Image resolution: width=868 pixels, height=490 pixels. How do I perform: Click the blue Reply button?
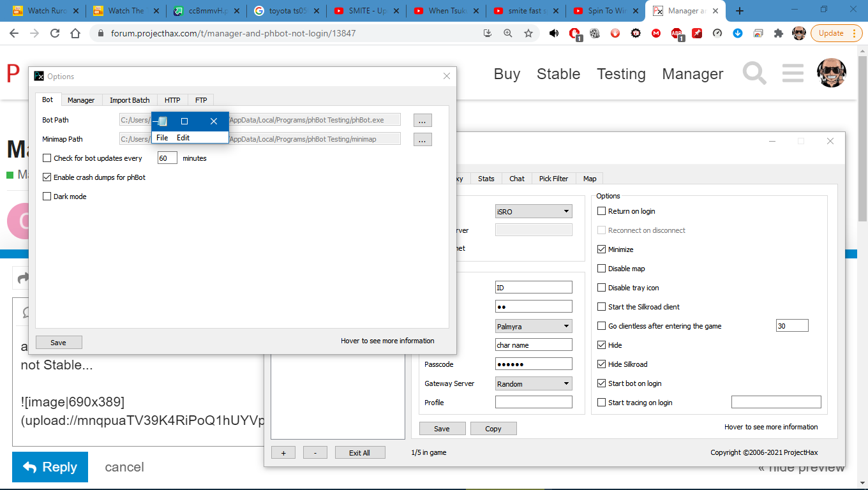(50, 467)
